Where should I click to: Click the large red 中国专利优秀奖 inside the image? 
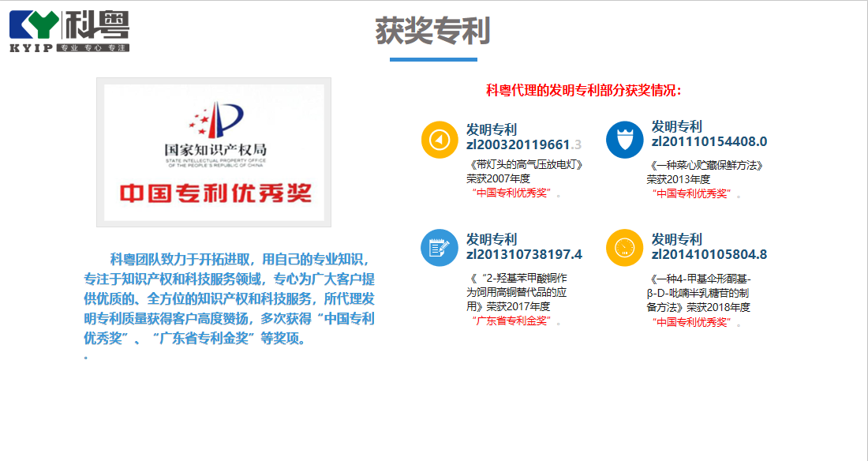click(x=216, y=193)
